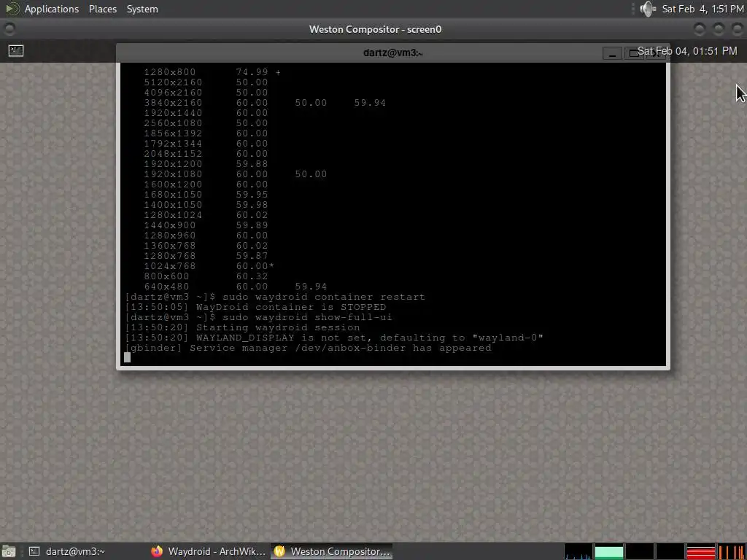
Task: Switch to Waydroid ArchWiki Firefox taskbar entry
Action: 208,551
